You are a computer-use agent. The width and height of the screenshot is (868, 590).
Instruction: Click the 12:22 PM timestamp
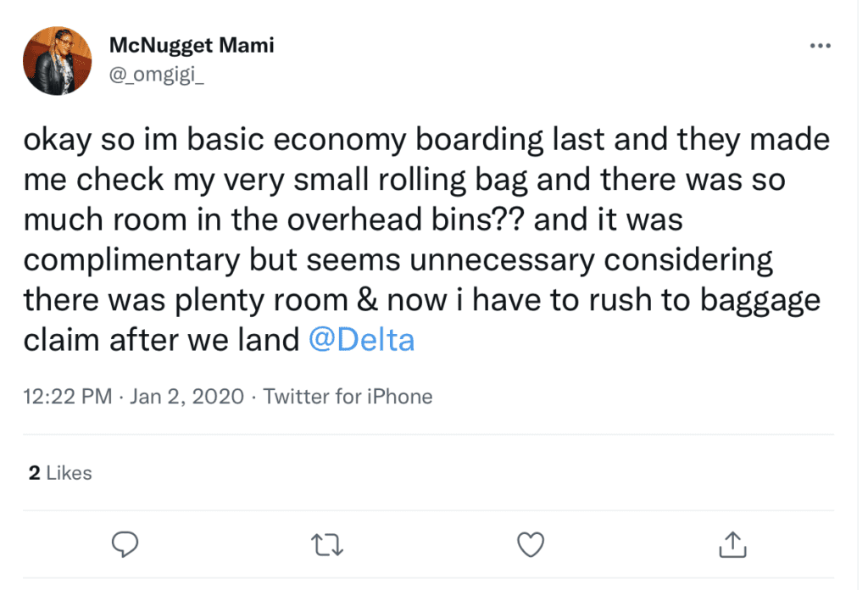tap(68, 397)
